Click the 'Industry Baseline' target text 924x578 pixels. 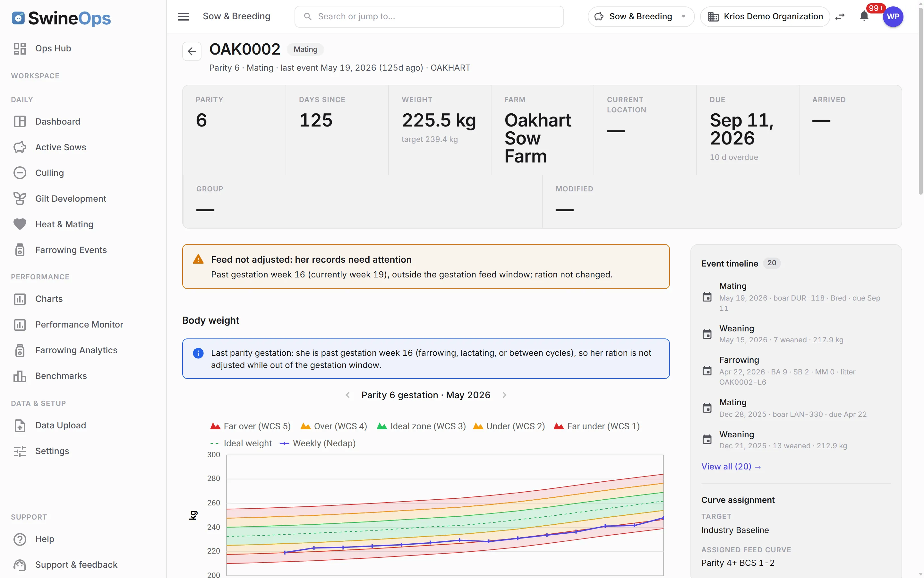tap(735, 530)
